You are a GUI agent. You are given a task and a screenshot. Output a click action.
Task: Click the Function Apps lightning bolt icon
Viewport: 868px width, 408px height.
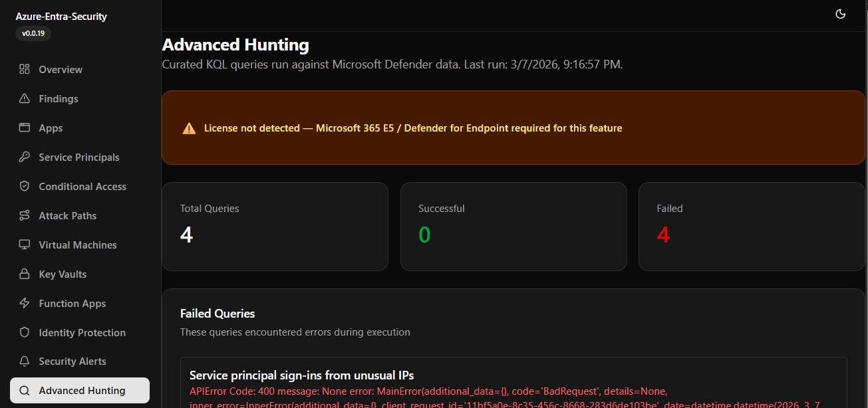click(25, 303)
